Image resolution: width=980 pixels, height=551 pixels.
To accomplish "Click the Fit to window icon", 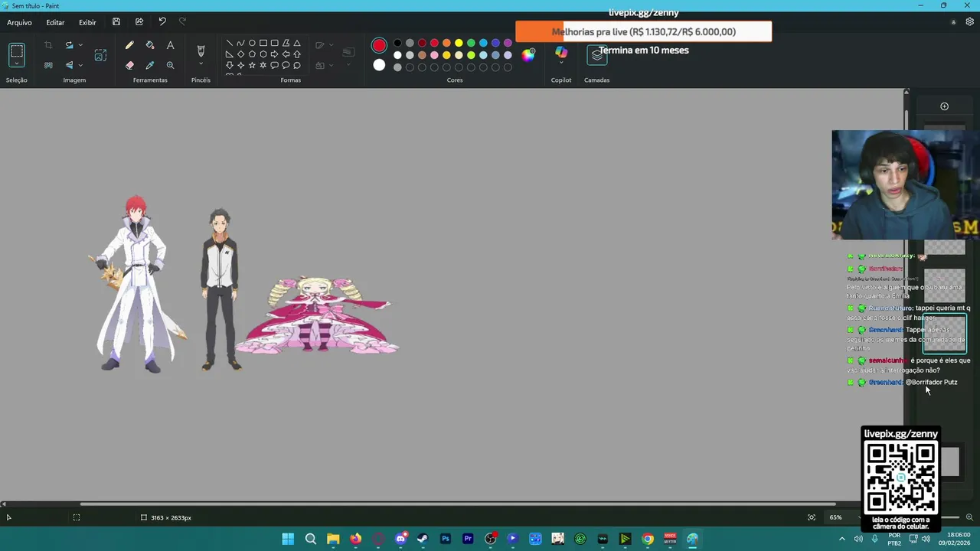I will coord(812,517).
